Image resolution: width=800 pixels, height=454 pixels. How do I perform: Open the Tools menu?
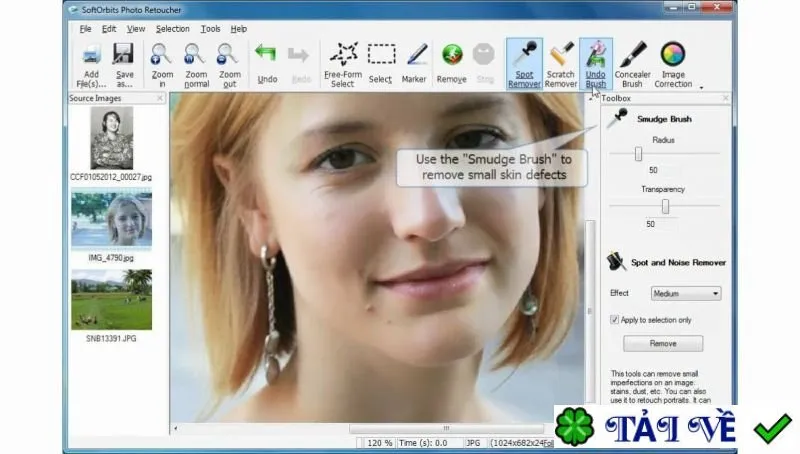point(210,29)
